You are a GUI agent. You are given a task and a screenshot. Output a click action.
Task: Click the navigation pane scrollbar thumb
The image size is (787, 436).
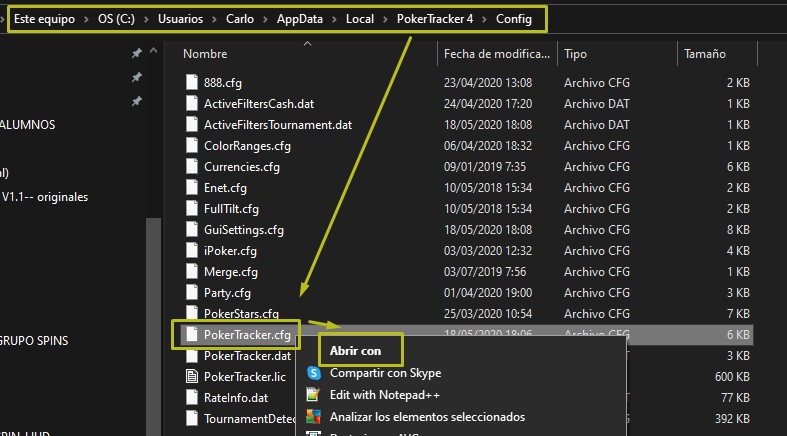(154, 326)
